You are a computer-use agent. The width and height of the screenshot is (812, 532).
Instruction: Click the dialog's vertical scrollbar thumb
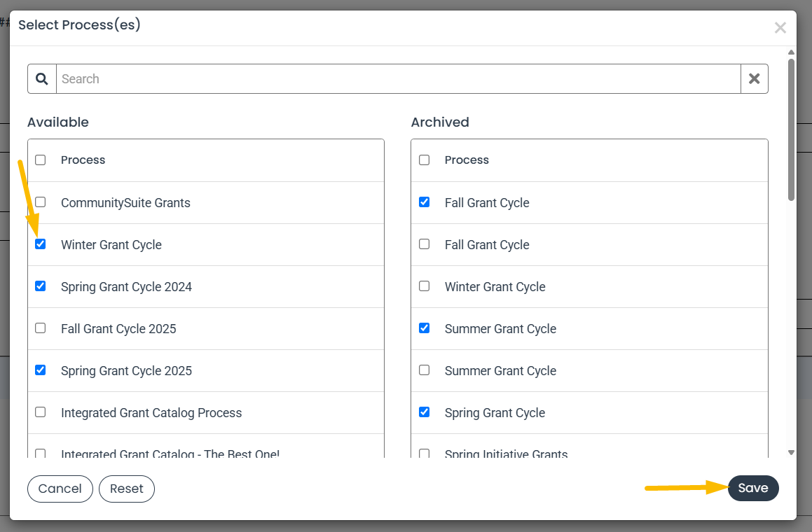791,129
